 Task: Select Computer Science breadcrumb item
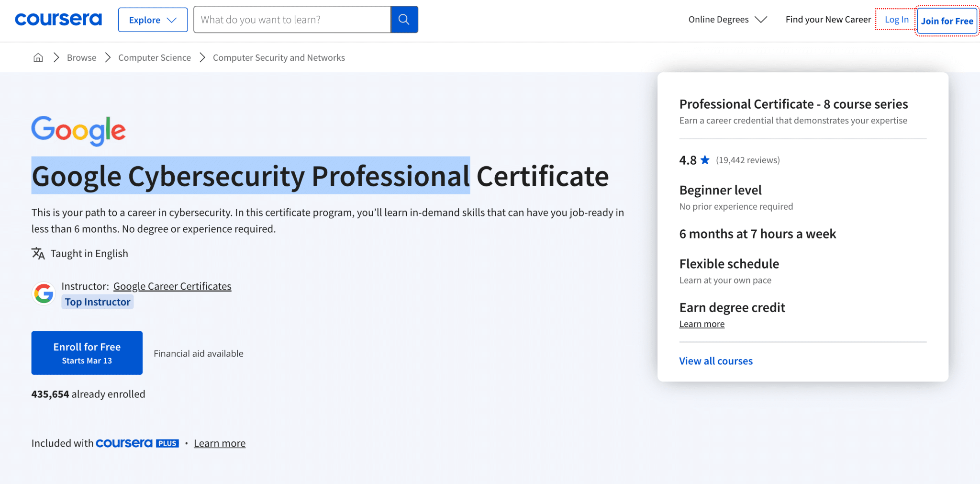[154, 57]
